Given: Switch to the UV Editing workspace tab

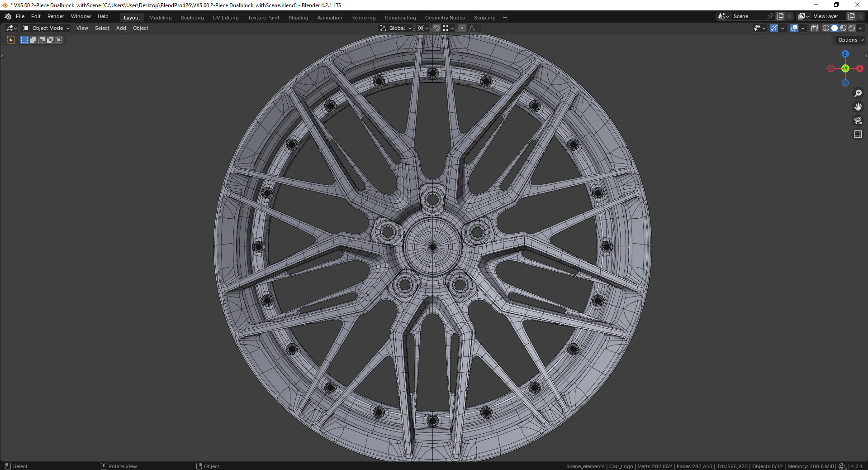Looking at the screenshot, I should click(x=226, y=18).
